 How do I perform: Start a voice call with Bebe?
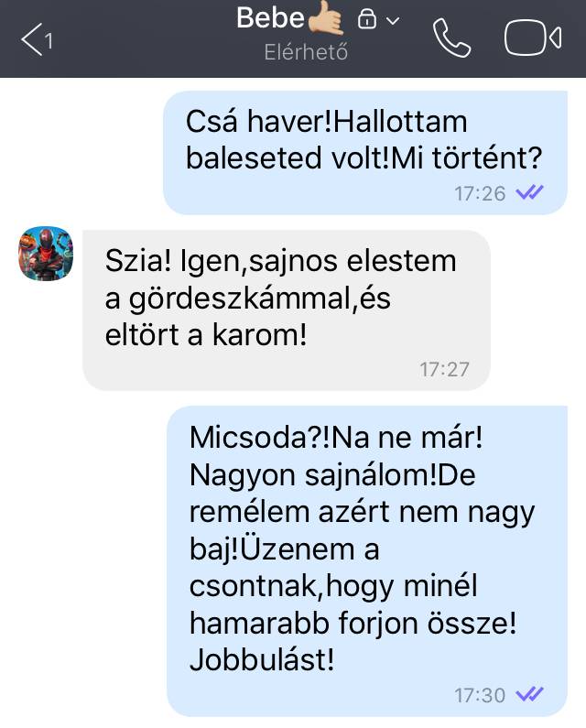pyautogui.click(x=451, y=38)
